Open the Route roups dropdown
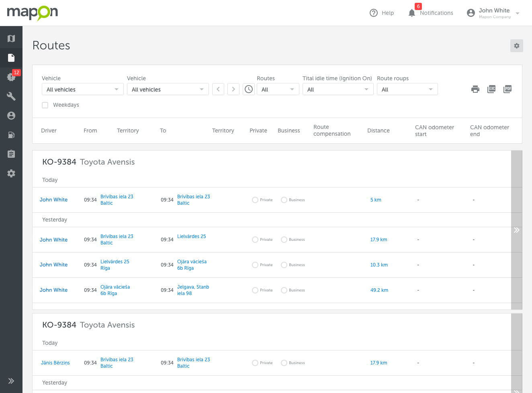The image size is (532, 393). tap(407, 89)
